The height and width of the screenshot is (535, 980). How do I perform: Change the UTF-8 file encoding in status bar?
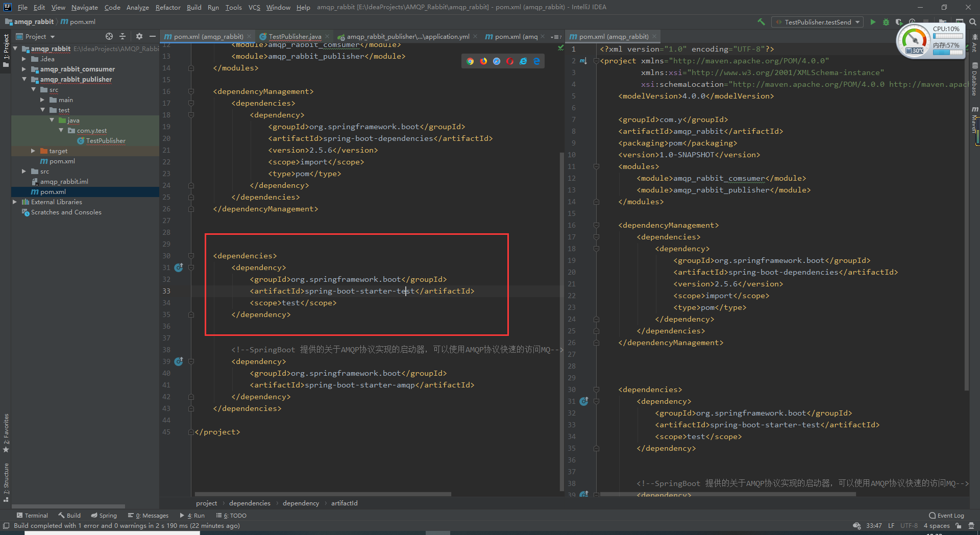pyautogui.click(x=909, y=525)
